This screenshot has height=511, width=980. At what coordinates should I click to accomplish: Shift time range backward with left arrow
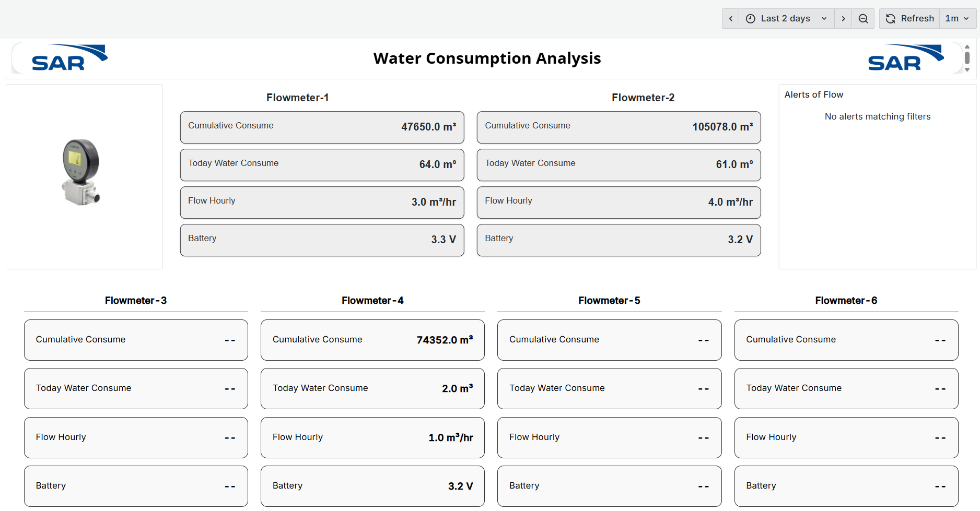(x=730, y=19)
